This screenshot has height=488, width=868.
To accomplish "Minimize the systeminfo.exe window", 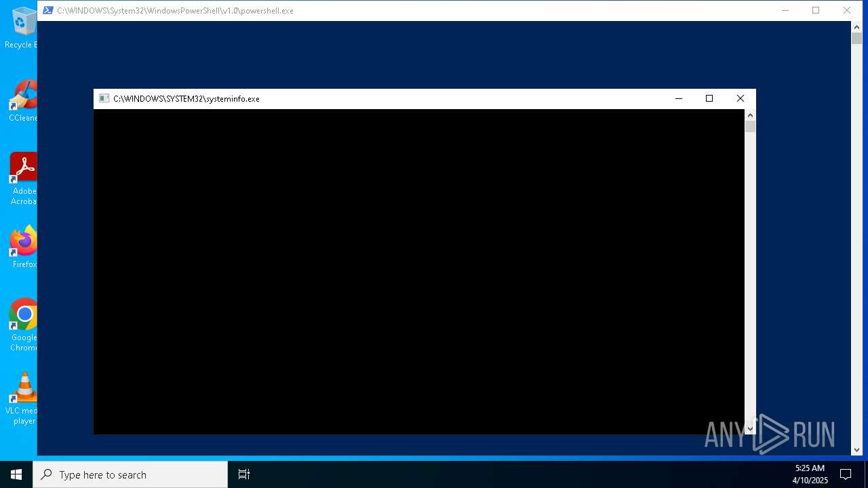I will click(x=678, y=98).
